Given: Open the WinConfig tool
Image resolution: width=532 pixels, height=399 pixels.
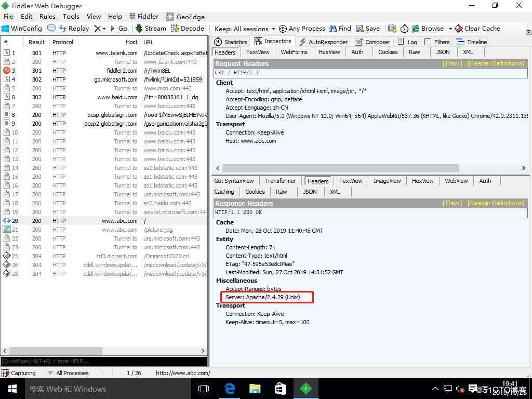Looking at the screenshot, I should coord(22,29).
